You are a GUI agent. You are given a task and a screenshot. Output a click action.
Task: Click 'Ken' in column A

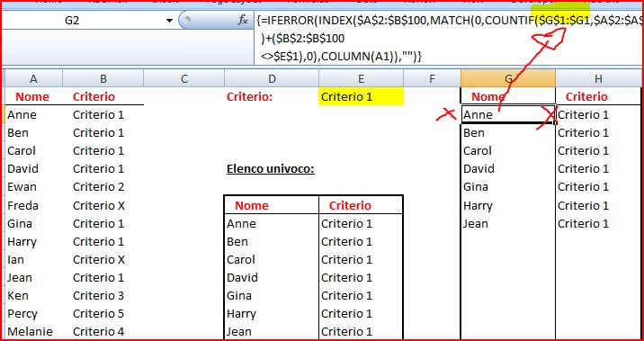click(18, 296)
